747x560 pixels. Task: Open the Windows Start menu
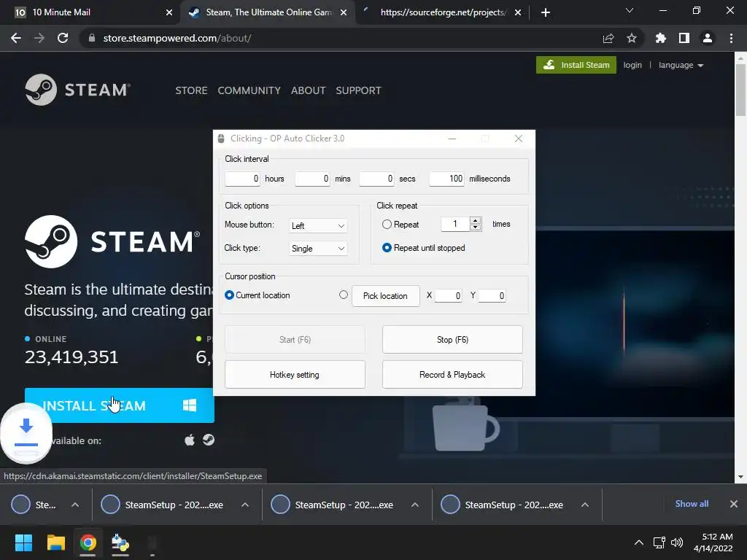click(23, 542)
